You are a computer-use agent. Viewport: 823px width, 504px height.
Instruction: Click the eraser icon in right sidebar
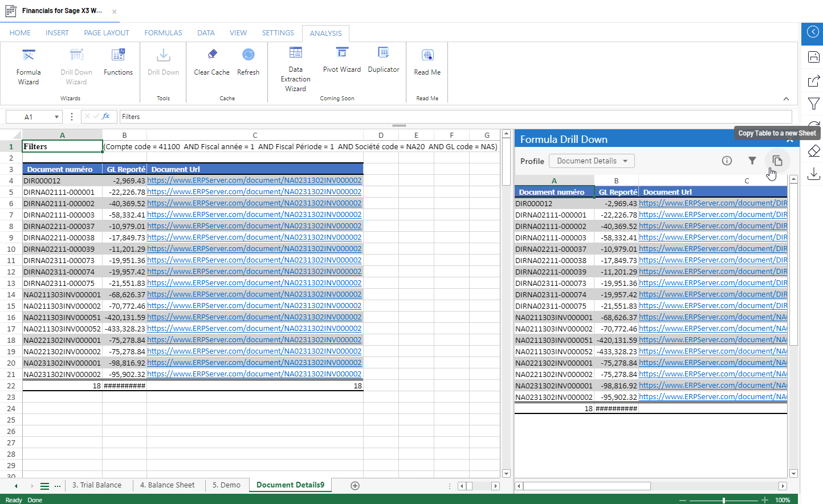tap(813, 151)
